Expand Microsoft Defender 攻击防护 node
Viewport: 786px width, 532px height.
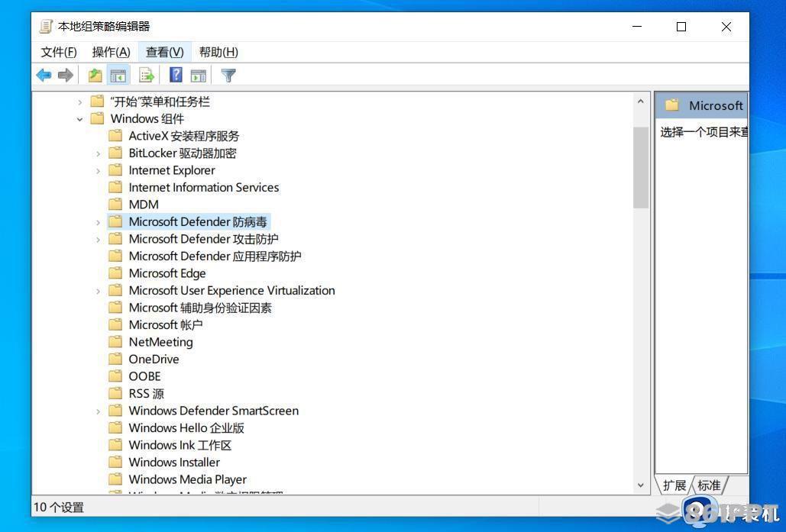[x=99, y=240]
